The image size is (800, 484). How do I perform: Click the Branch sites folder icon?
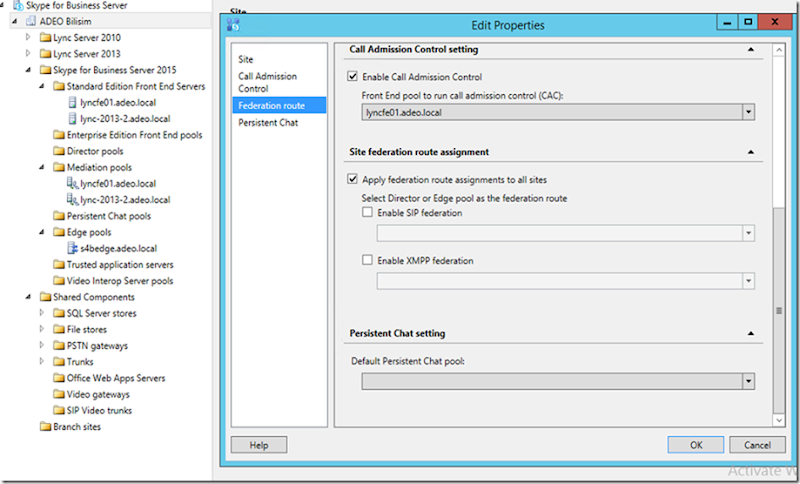click(45, 427)
